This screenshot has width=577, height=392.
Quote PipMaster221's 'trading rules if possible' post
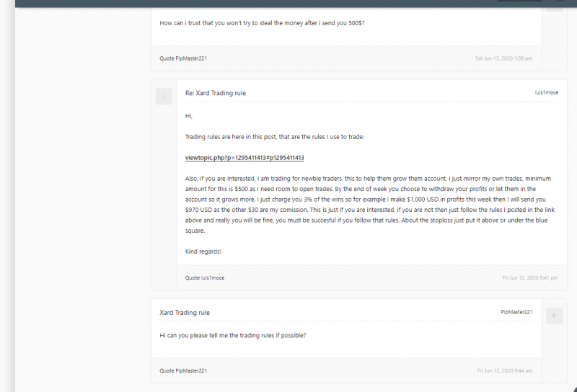[184, 370]
